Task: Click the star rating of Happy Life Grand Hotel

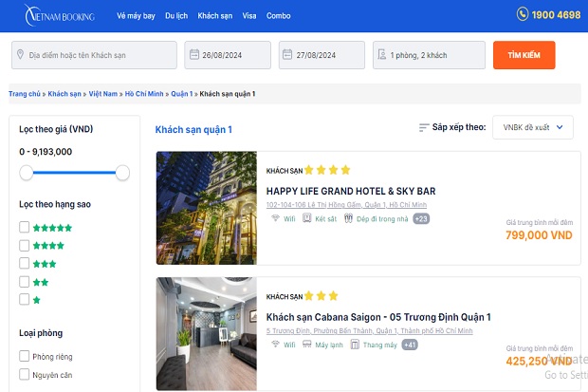Action: (327, 170)
